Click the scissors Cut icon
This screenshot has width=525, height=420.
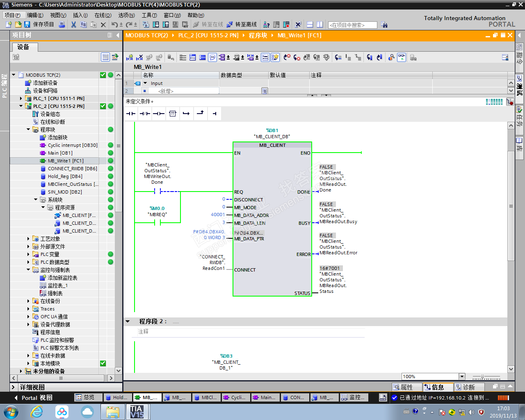tap(73, 25)
